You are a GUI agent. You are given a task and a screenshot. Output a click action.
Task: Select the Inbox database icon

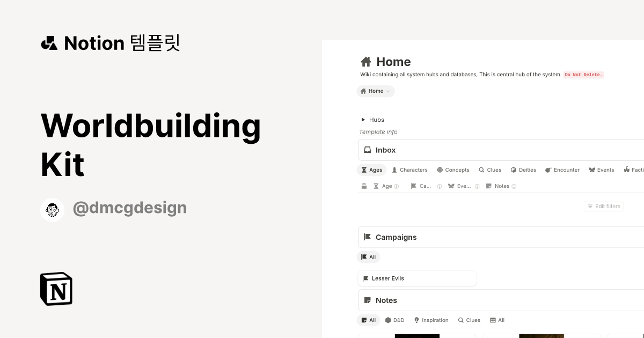(368, 150)
